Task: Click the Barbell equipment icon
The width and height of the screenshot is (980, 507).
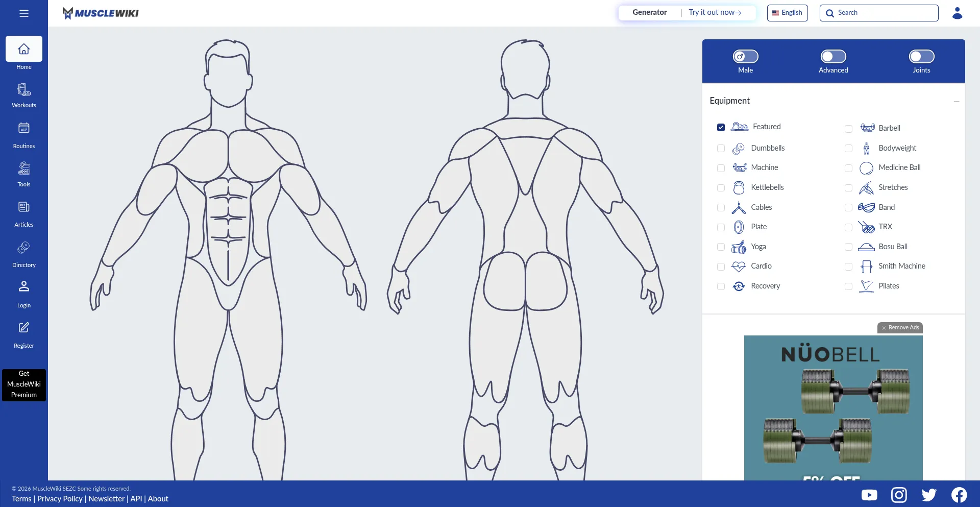Action: pos(867,128)
